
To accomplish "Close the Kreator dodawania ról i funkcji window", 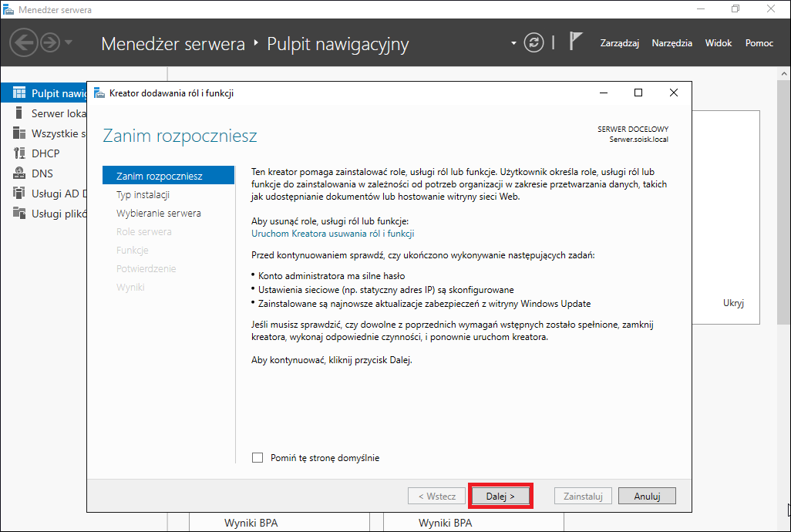I will 674,93.
